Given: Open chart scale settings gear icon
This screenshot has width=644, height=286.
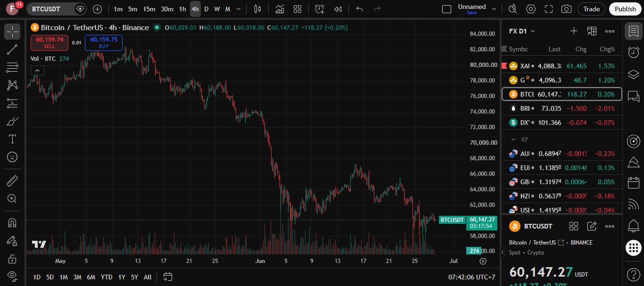Looking at the screenshot, I should click(483, 261).
